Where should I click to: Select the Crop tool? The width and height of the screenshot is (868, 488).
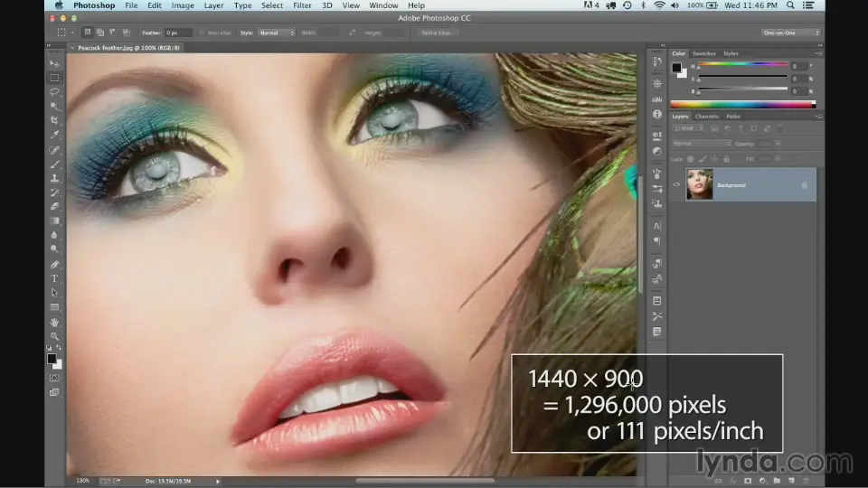coord(54,120)
